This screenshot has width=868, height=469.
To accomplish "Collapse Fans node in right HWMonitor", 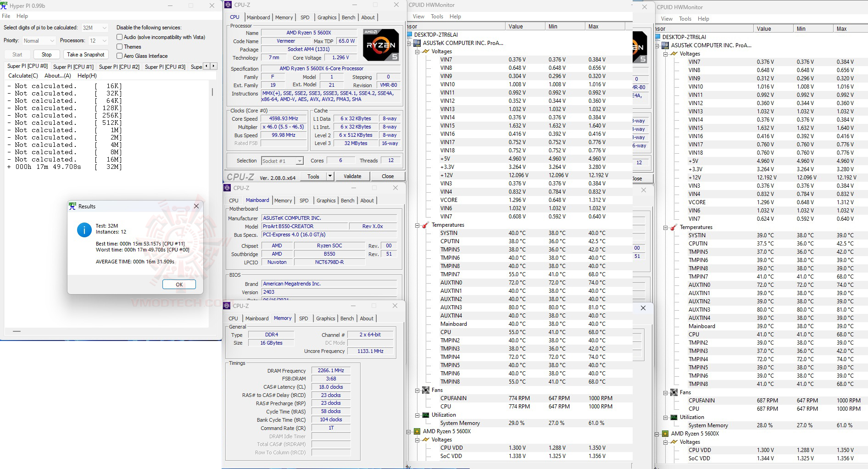I will 666,392.
